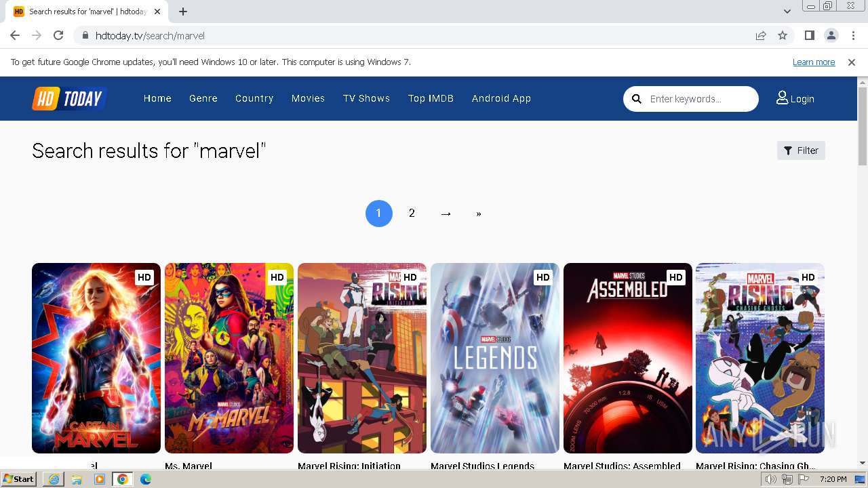Click Marvel Rising: Initiation title
Image resolution: width=868 pixels, height=488 pixels.
point(349,466)
